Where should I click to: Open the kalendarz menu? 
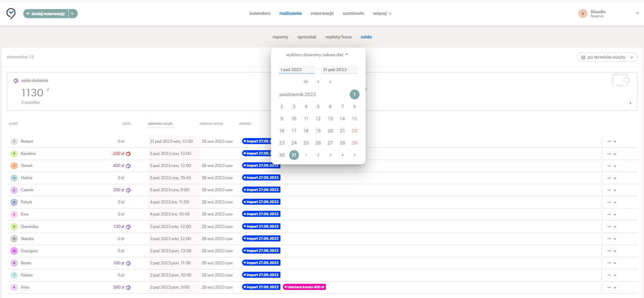click(x=260, y=13)
